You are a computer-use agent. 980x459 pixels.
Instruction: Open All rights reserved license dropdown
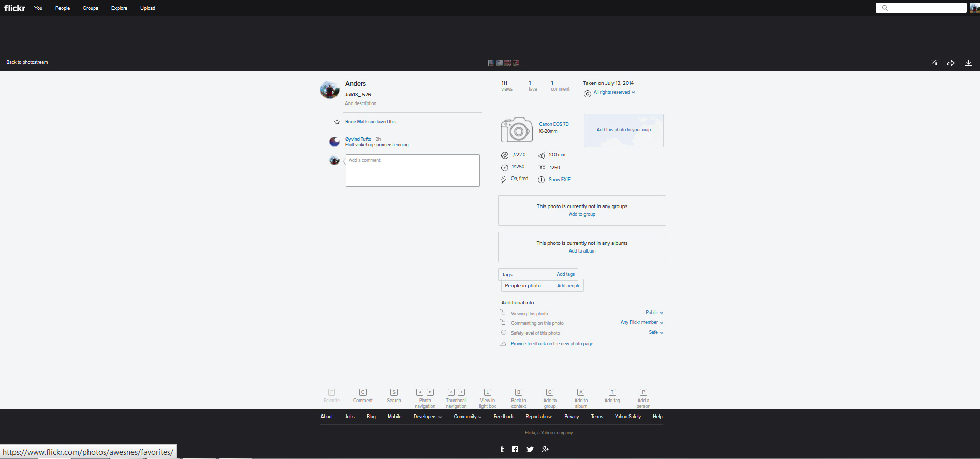point(614,92)
